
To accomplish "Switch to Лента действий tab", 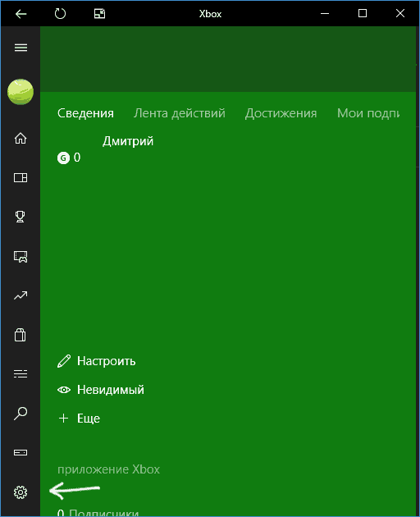I will click(x=180, y=113).
